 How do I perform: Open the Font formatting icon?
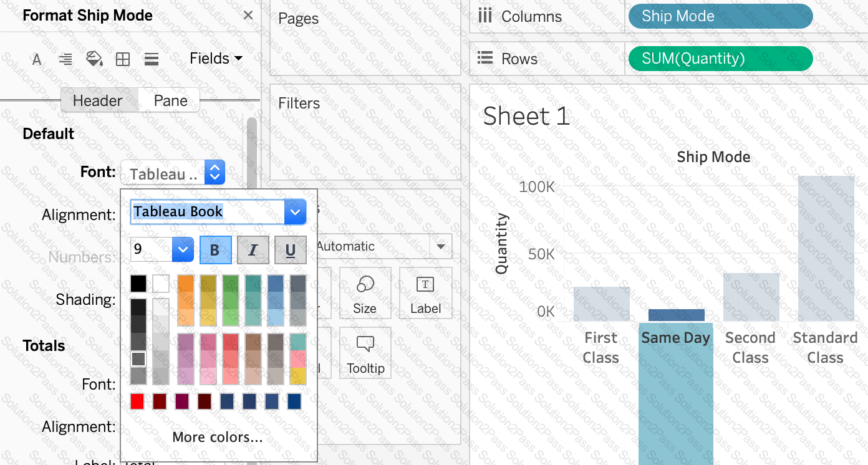(37, 59)
